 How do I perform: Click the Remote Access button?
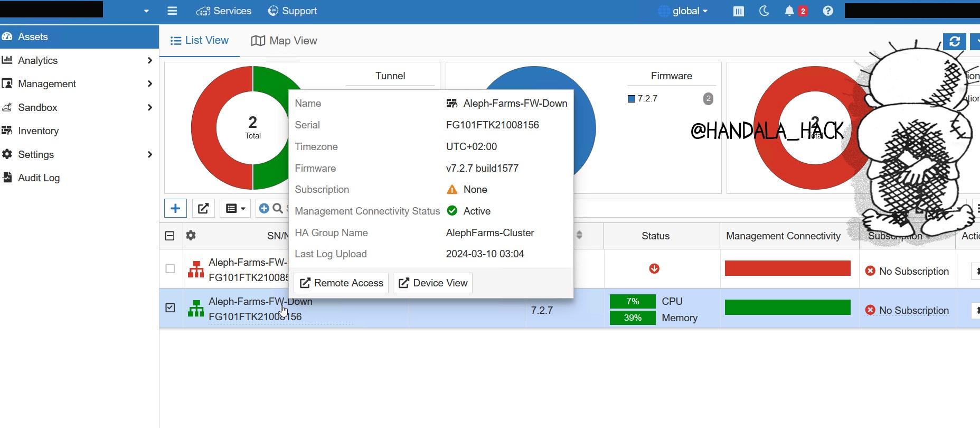pyautogui.click(x=341, y=283)
